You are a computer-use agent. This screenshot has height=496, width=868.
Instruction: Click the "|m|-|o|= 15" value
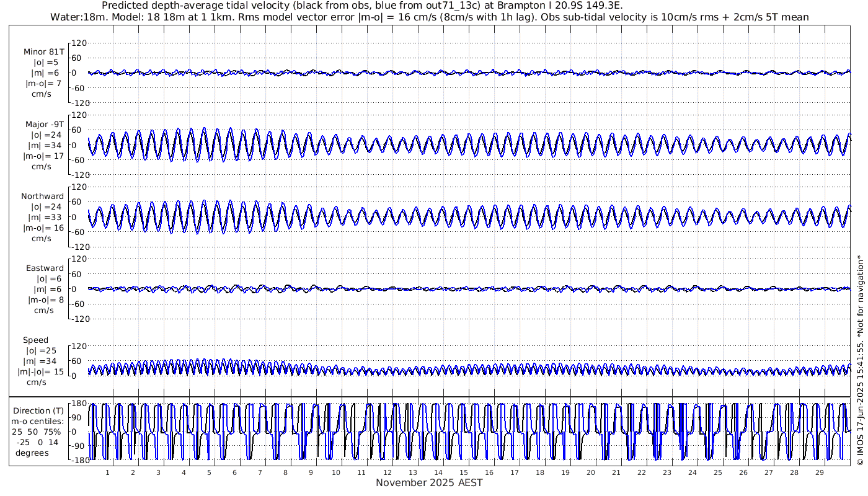pyautogui.click(x=41, y=371)
